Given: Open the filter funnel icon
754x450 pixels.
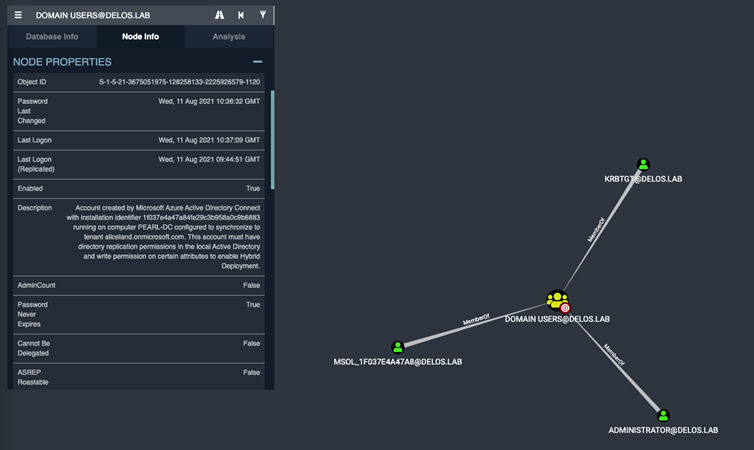Looking at the screenshot, I should point(263,15).
